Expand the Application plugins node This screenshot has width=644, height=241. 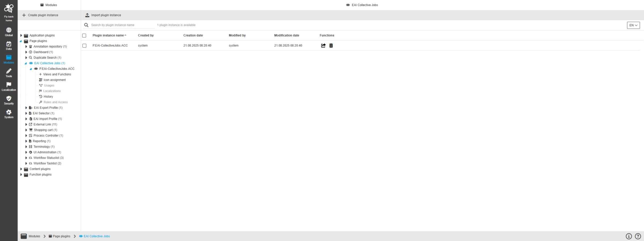(21, 35)
